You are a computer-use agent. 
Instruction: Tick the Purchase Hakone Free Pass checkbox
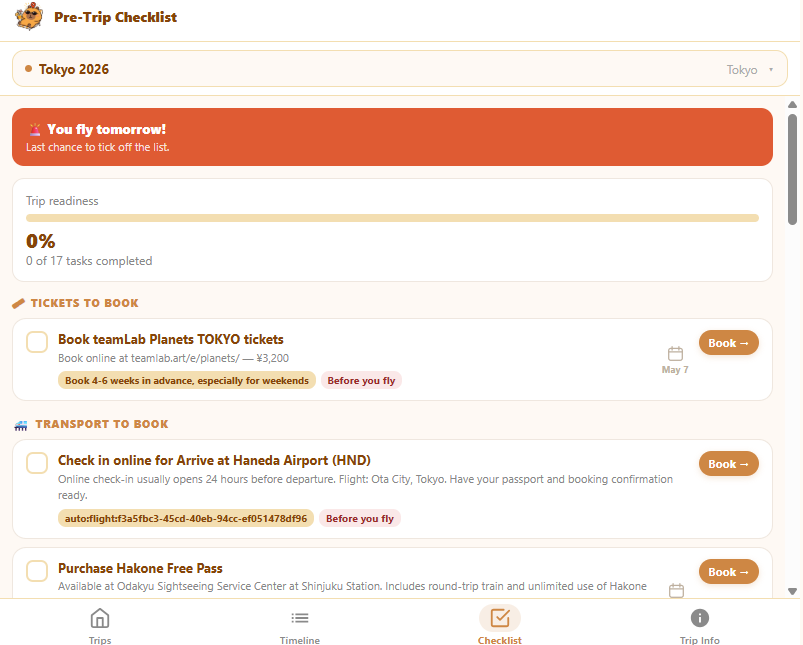(37, 571)
